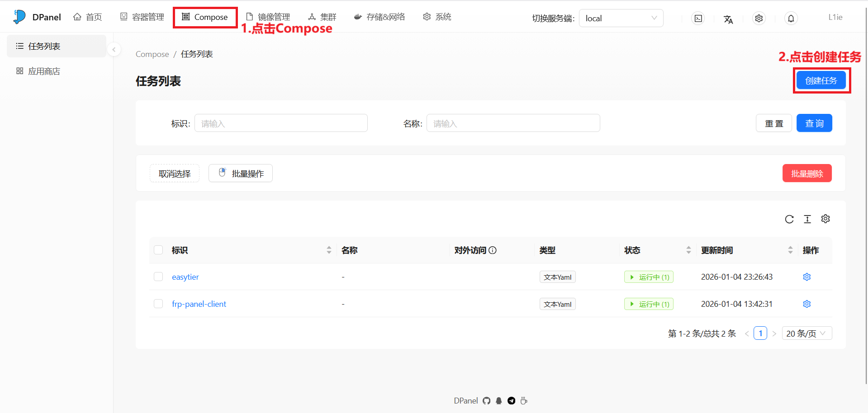Open the easytier task link

(185, 277)
